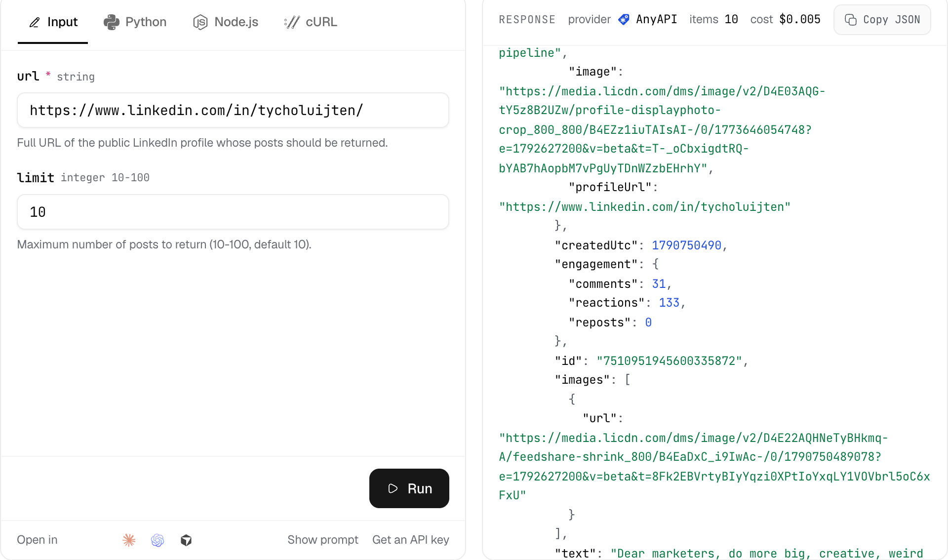948x560 pixels.
Task: Click the items count 10 in header
Action: pos(731,19)
